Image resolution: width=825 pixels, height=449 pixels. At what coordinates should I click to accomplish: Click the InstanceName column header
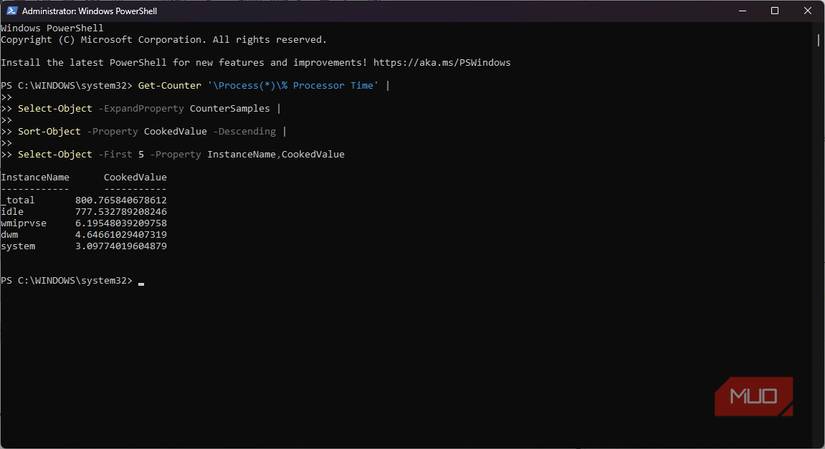pyautogui.click(x=35, y=177)
